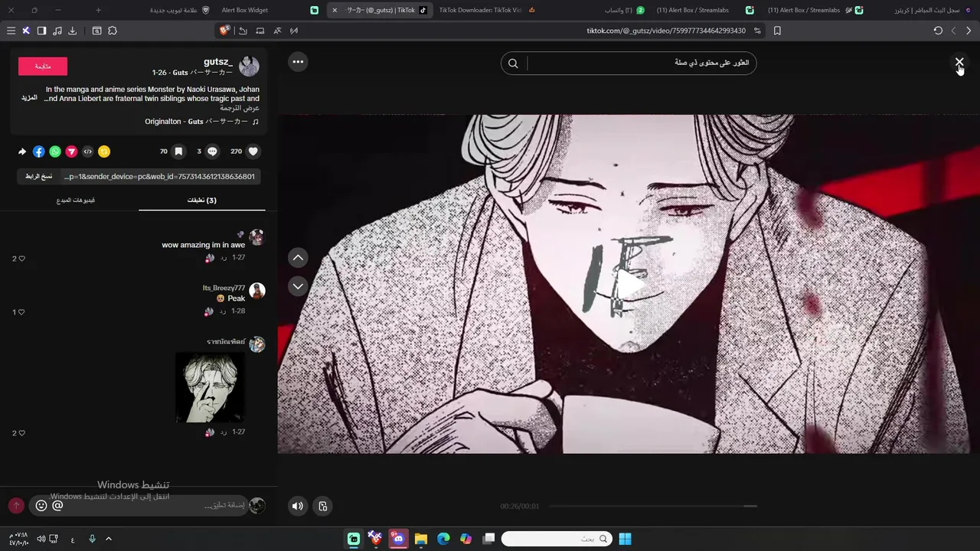Repost with the yellow repost icon
Viewport: 980px width, 551px height.
coord(104,152)
